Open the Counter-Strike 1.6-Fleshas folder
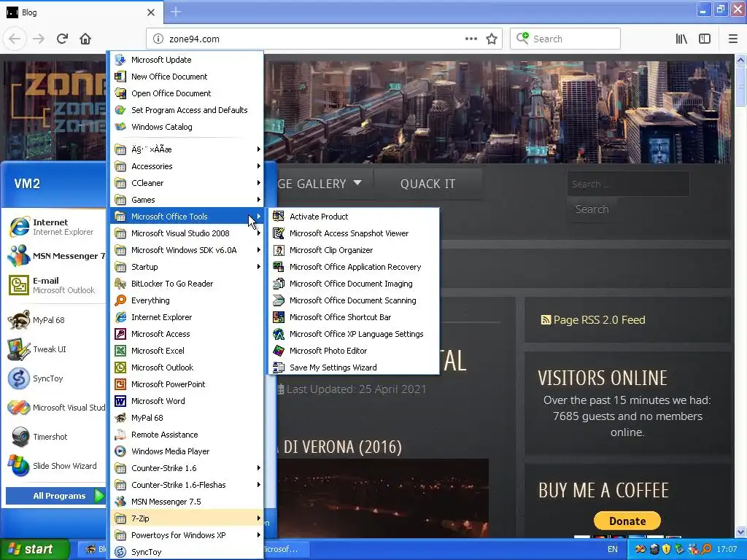 [x=187, y=485]
